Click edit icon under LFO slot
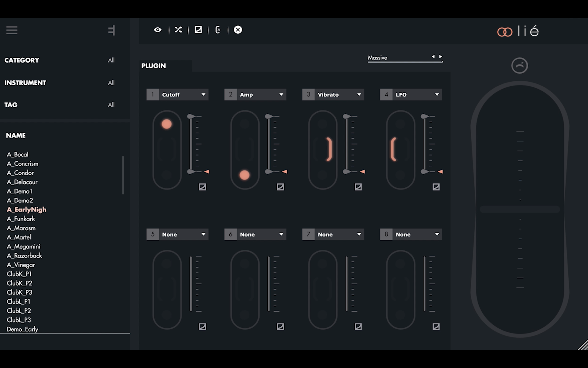 (x=436, y=187)
